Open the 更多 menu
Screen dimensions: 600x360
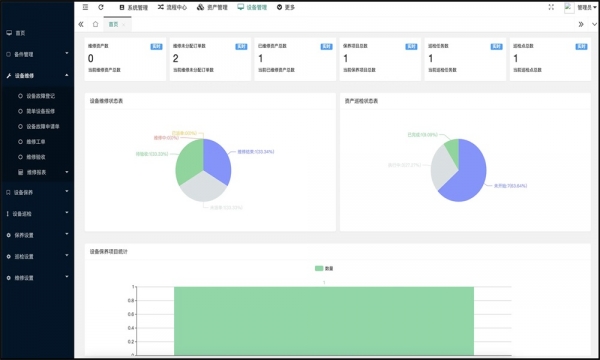point(286,7)
